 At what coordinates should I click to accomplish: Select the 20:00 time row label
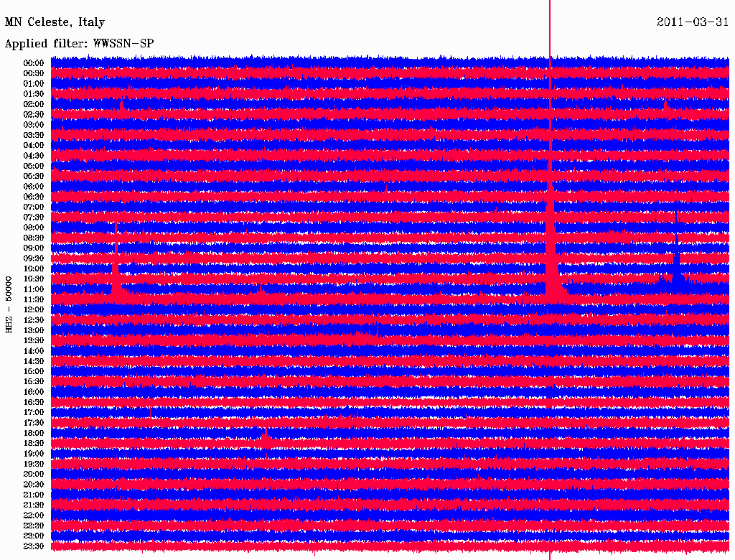(x=34, y=474)
